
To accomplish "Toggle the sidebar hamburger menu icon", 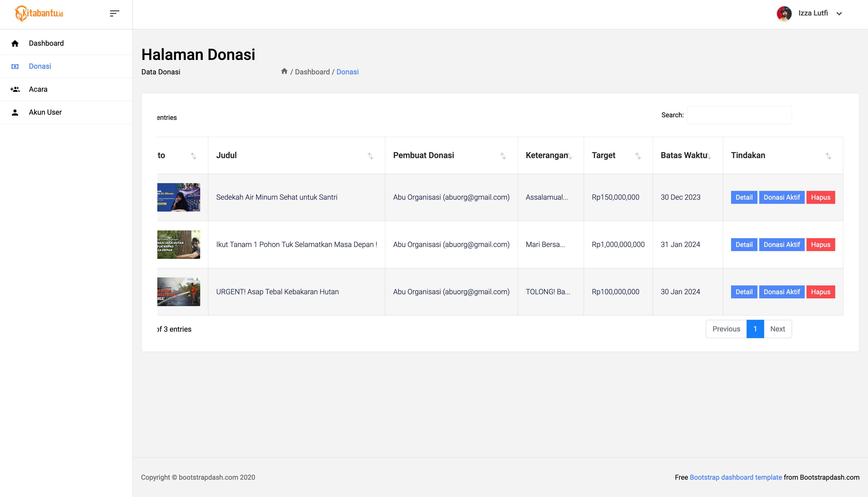I will (114, 13).
